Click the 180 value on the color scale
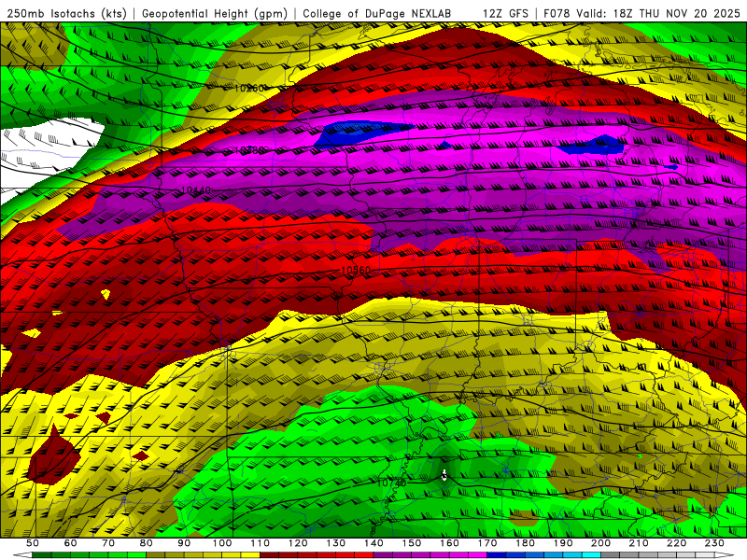 526,543
